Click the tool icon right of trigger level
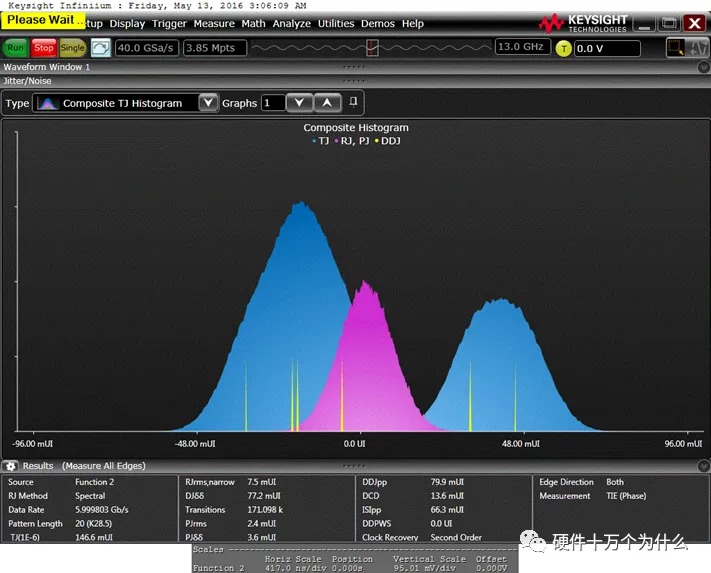This screenshot has width=711, height=573. pos(676,47)
